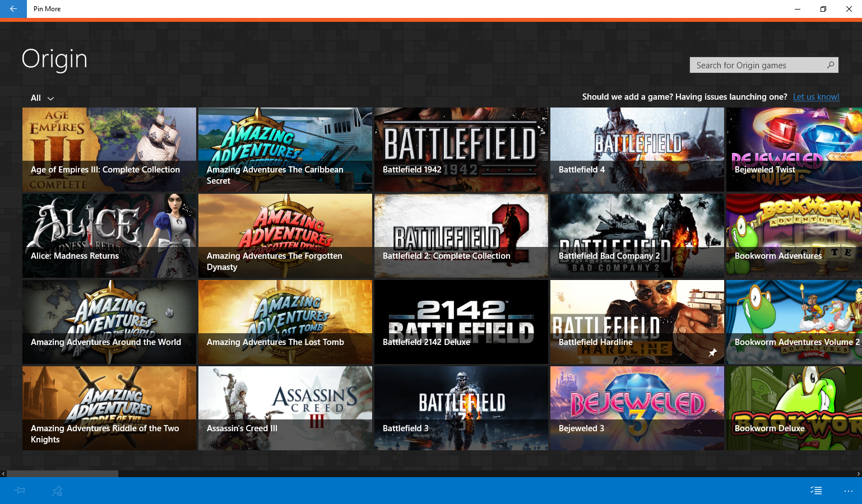This screenshot has width=862, height=504.
Task: Click the right scroll chevron
Action: 859,473
